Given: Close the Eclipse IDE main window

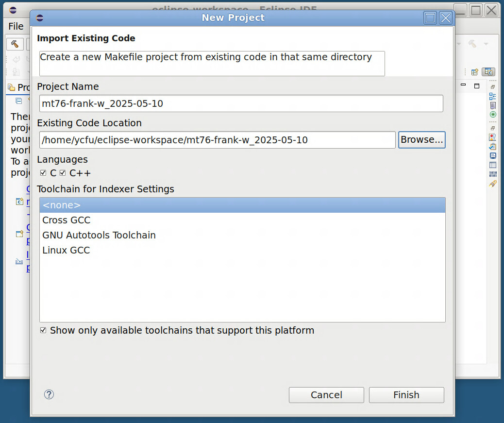Looking at the screenshot, I should 491,10.
